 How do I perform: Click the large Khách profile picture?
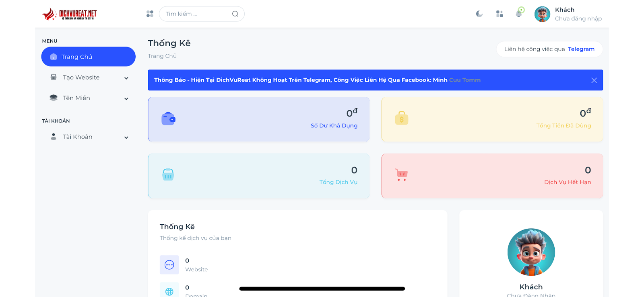point(531,252)
